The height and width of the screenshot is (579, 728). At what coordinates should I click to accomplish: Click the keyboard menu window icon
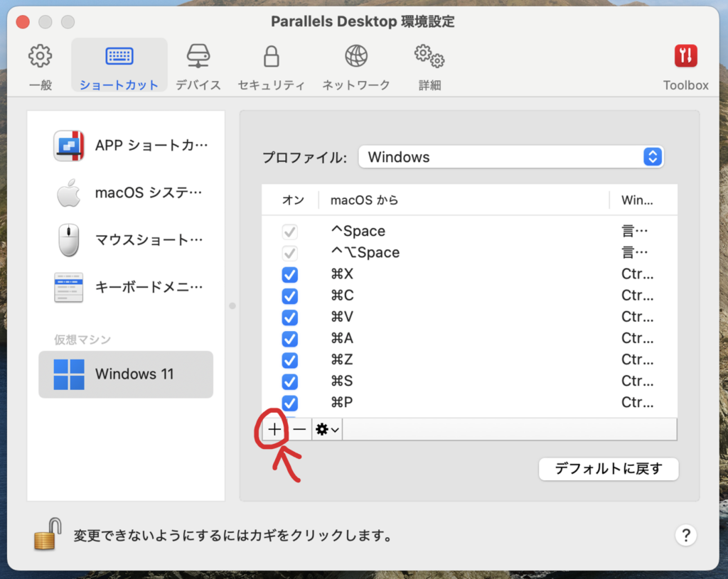[69, 287]
